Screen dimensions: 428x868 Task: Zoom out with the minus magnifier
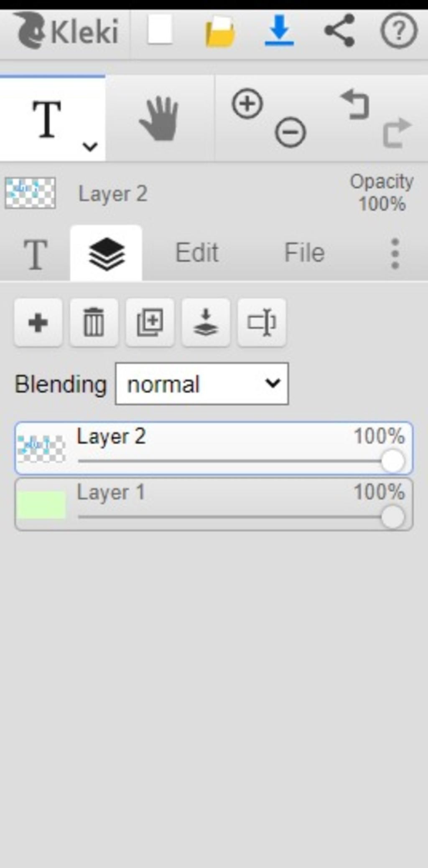tap(290, 132)
